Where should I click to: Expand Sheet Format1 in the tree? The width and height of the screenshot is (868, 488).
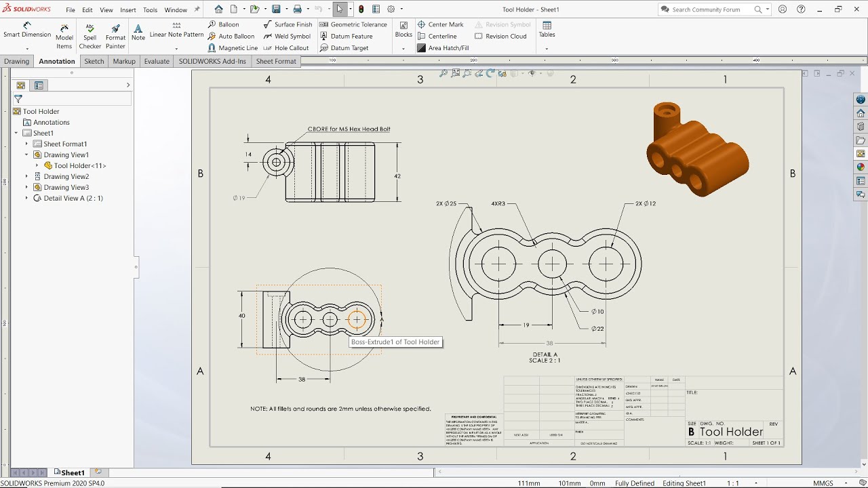pos(27,144)
